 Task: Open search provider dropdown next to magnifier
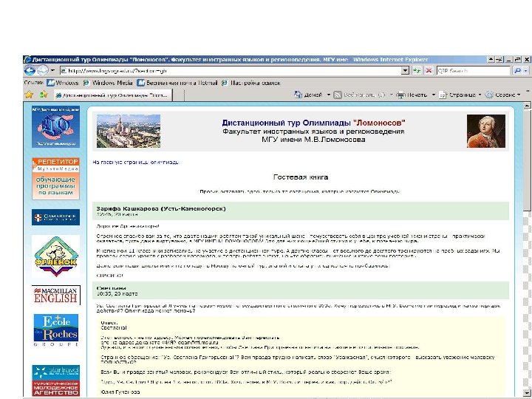[x=526, y=71]
